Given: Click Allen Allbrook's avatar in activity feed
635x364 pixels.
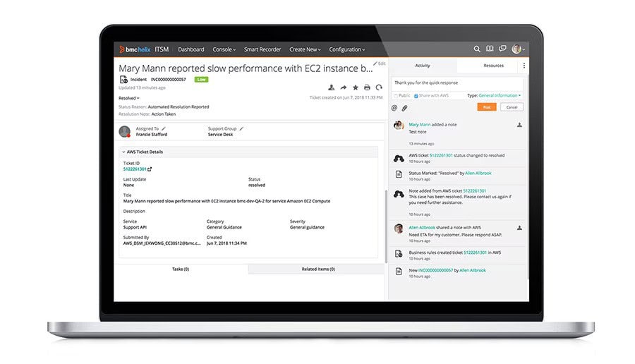Looking at the screenshot, I should tap(399, 229).
